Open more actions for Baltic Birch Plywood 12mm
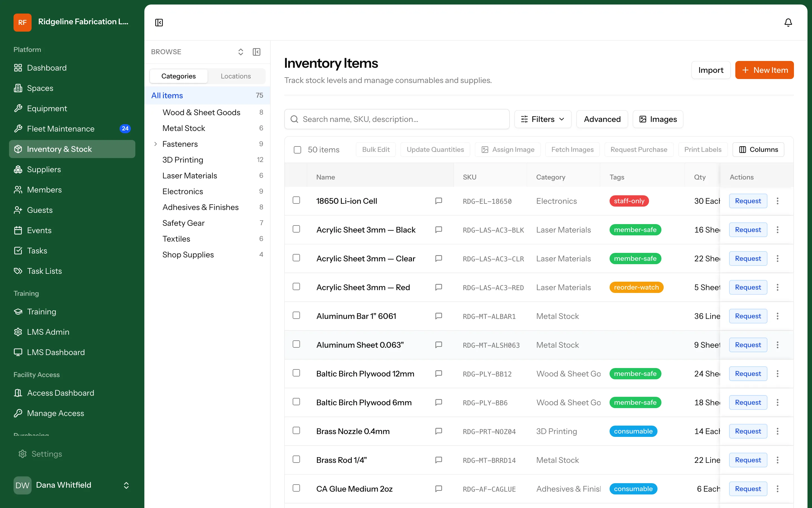Viewport: 812px width, 508px height. point(777,374)
